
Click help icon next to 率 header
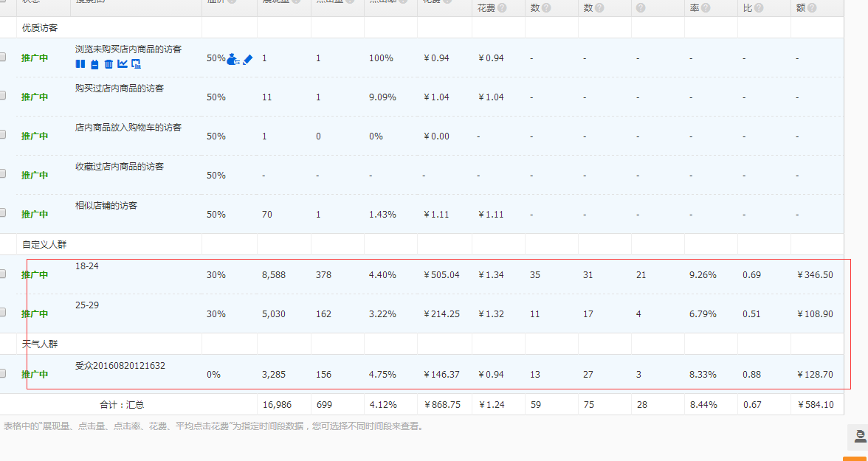[706, 8]
